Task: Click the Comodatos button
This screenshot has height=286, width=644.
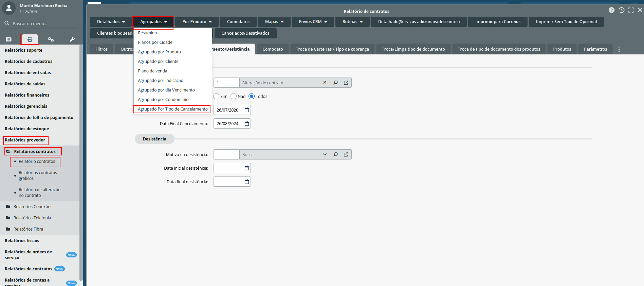Action: (238, 22)
